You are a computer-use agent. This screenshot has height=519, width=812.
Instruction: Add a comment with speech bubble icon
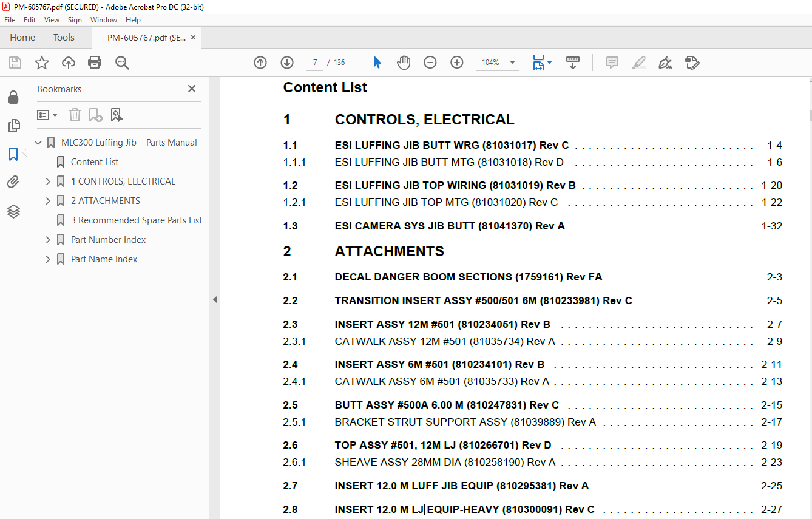pos(612,63)
